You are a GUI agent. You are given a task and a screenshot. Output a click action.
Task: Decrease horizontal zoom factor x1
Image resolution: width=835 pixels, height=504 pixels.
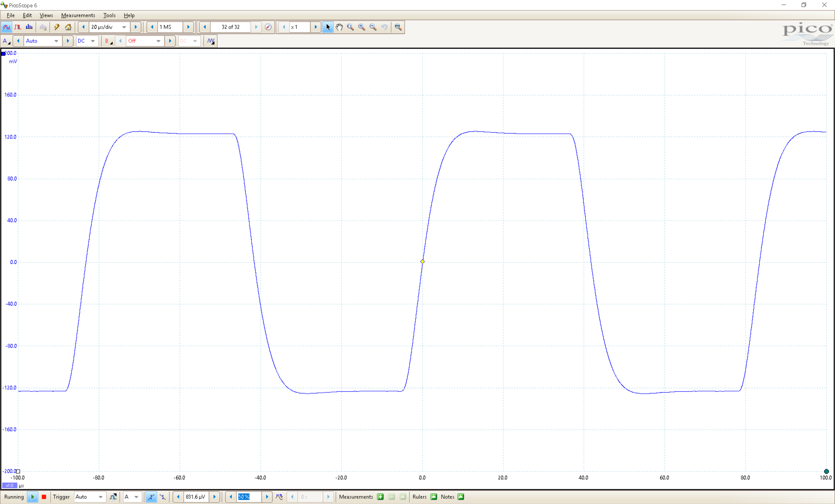pos(284,27)
